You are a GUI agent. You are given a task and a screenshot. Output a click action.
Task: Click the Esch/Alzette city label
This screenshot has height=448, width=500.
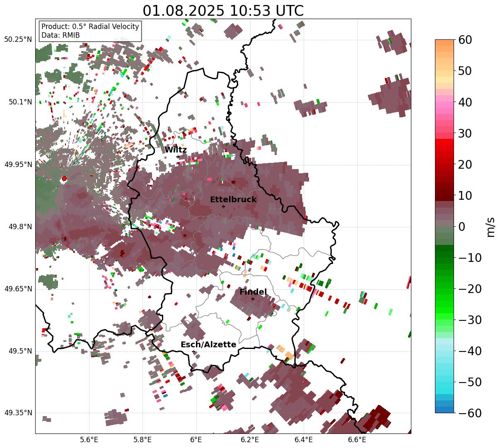click(208, 345)
